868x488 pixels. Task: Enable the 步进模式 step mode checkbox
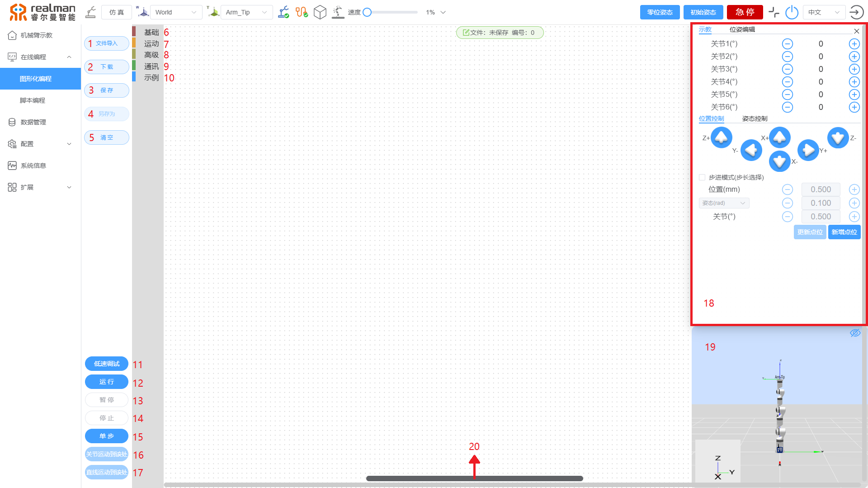click(x=702, y=177)
